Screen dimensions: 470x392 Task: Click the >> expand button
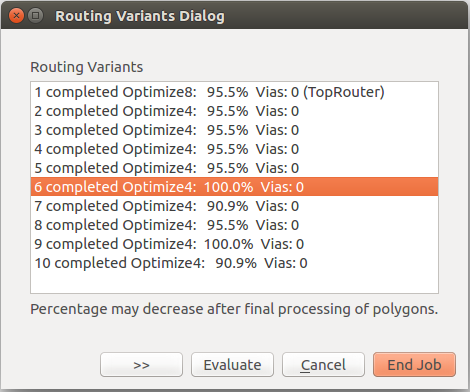tap(141, 365)
